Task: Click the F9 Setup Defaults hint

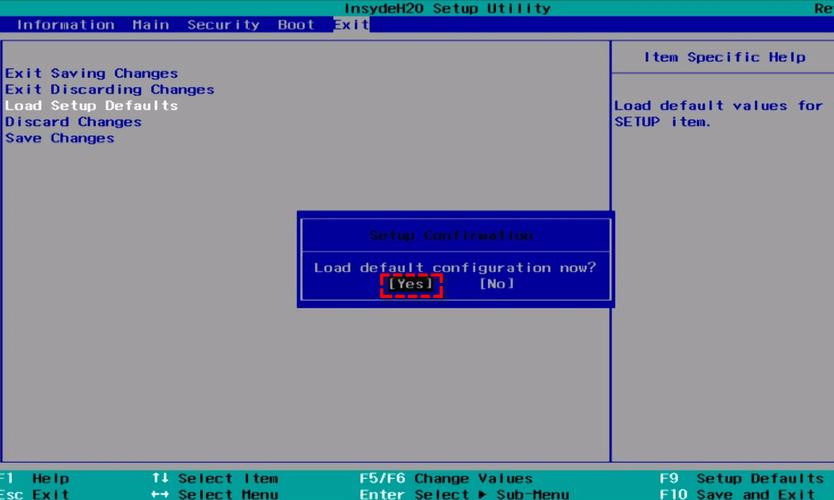Action: [x=741, y=478]
